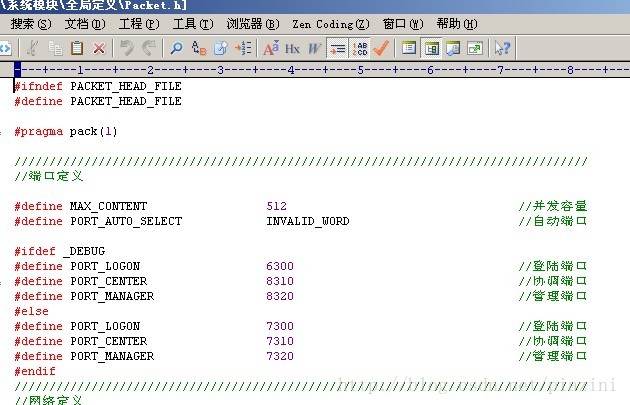
Task: Click the Redo arrow icon
Action: [x=149, y=48]
